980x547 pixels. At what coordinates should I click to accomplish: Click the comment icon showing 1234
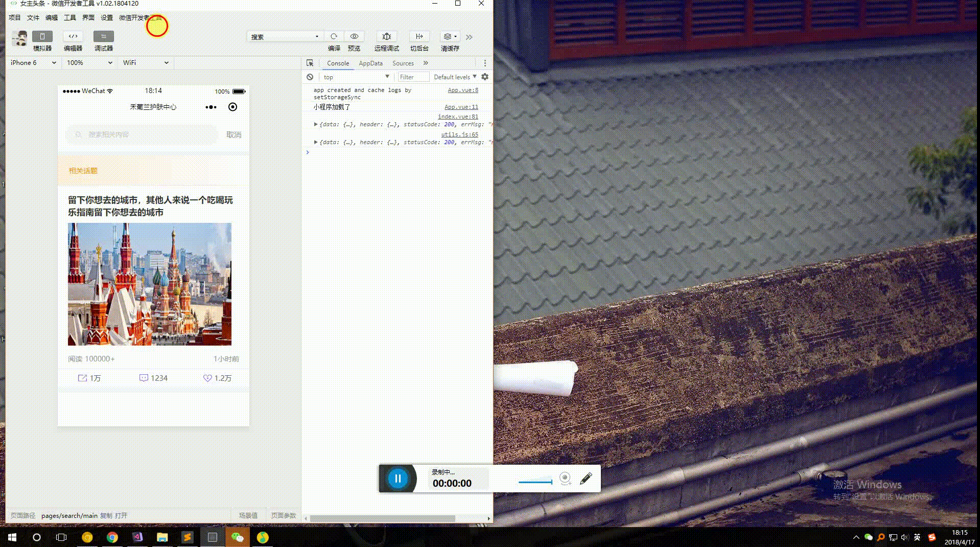coord(144,378)
